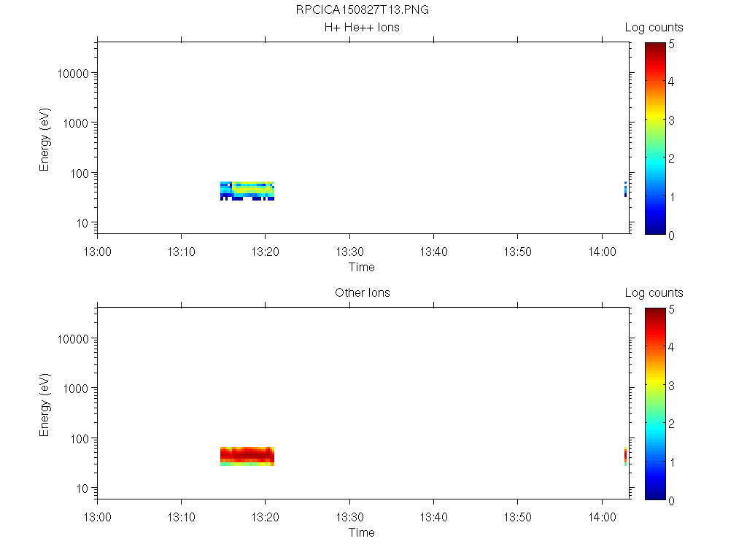Click 'Log counts' label of H+ He++ Ions colorbar
Image resolution: width=747 pixels, height=560 pixels.
(x=654, y=28)
